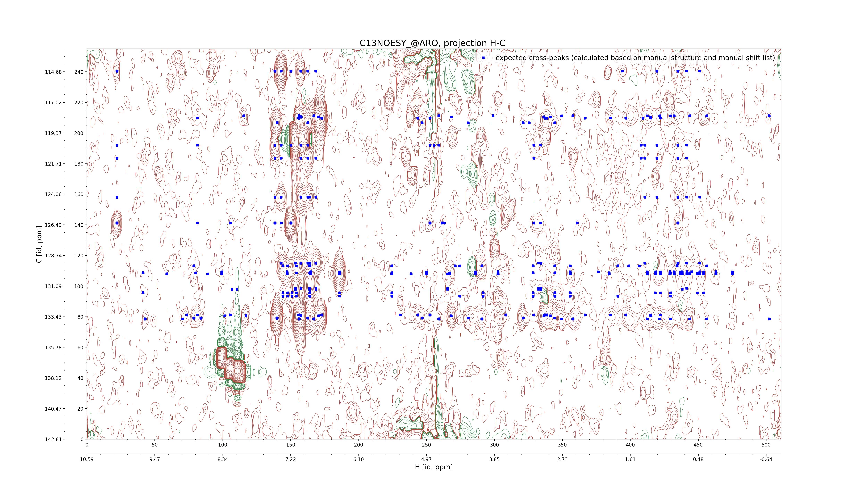Select the 1.61 ppm H-axis label

(x=630, y=459)
